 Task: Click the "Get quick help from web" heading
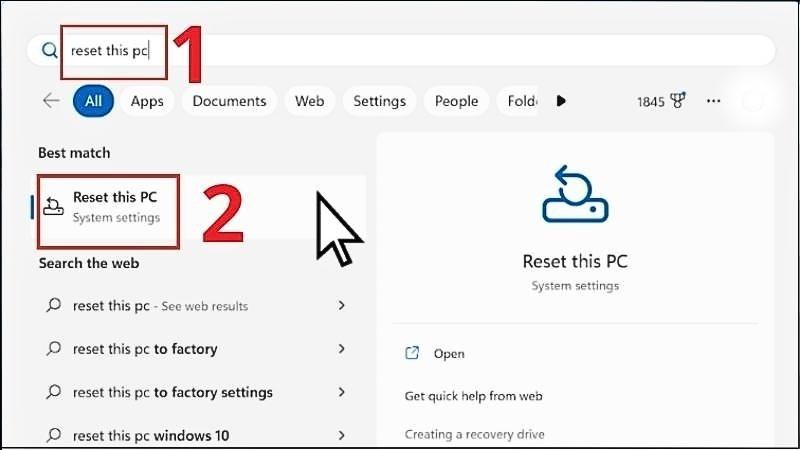[x=473, y=396]
